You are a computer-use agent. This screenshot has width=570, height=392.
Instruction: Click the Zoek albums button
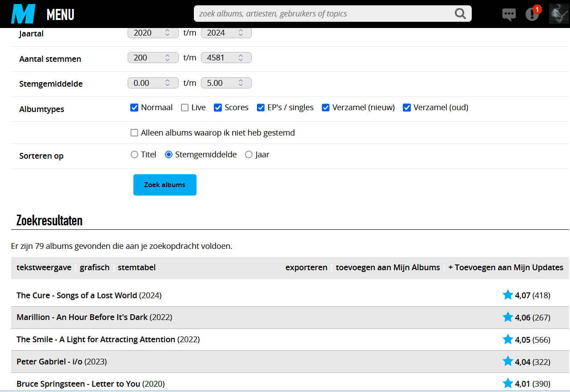tap(165, 185)
